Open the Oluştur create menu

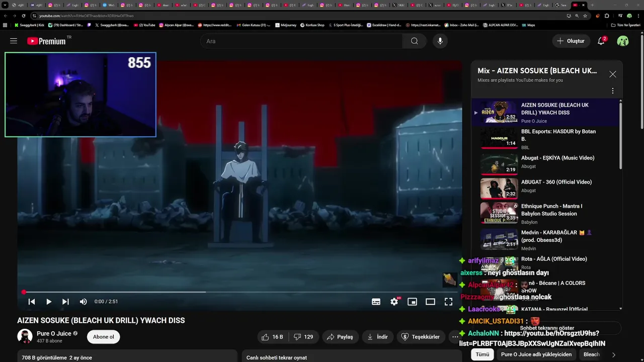tap(571, 41)
